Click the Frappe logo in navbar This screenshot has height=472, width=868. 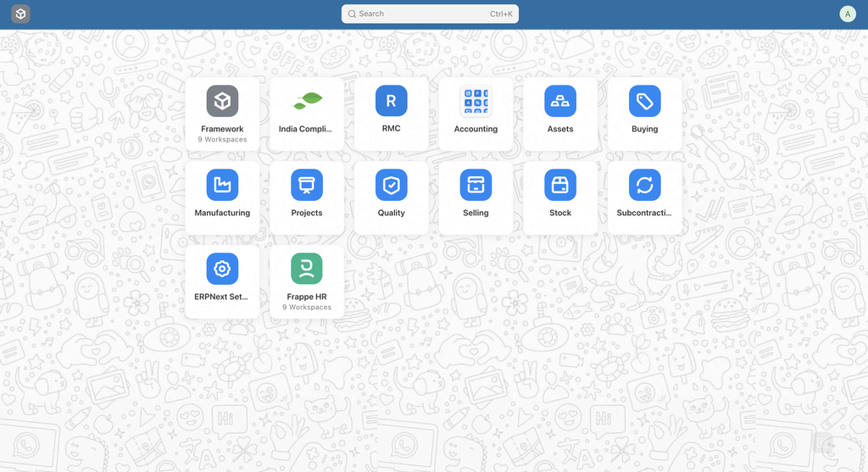click(x=20, y=14)
